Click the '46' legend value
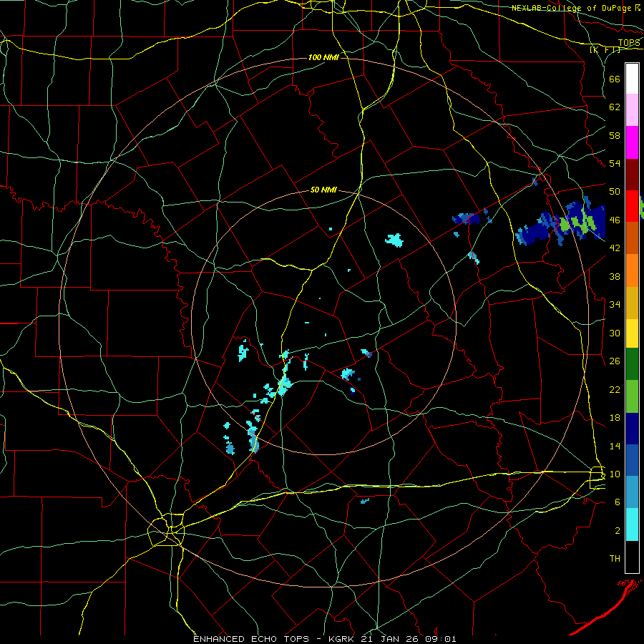The height and width of the screenshot is (644, 644). (615, 220)
